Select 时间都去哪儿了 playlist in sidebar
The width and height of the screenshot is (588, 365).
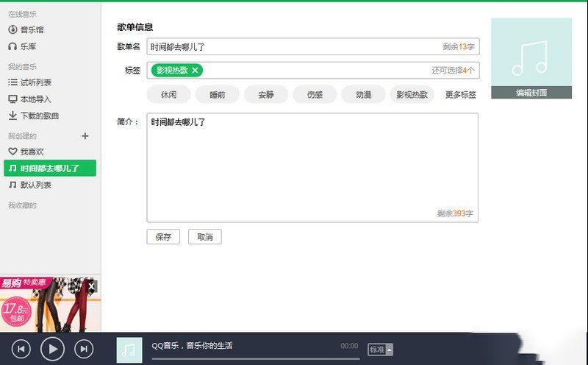tap(50, 169)
